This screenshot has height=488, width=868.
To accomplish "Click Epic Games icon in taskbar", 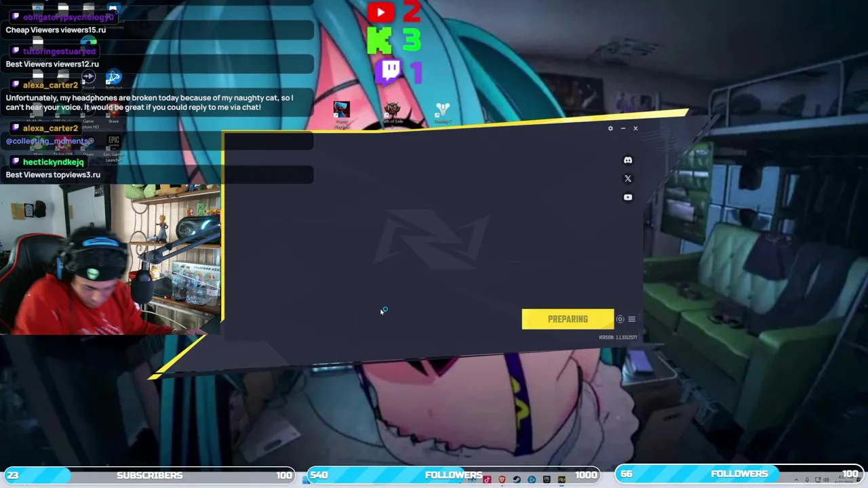I will coord(547,480).
